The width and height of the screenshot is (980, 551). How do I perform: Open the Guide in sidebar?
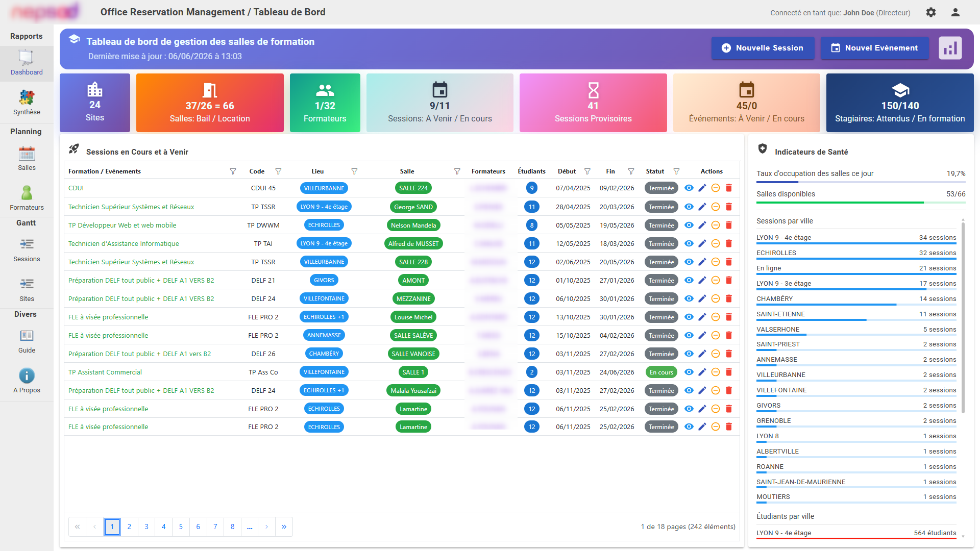point(27,341)
